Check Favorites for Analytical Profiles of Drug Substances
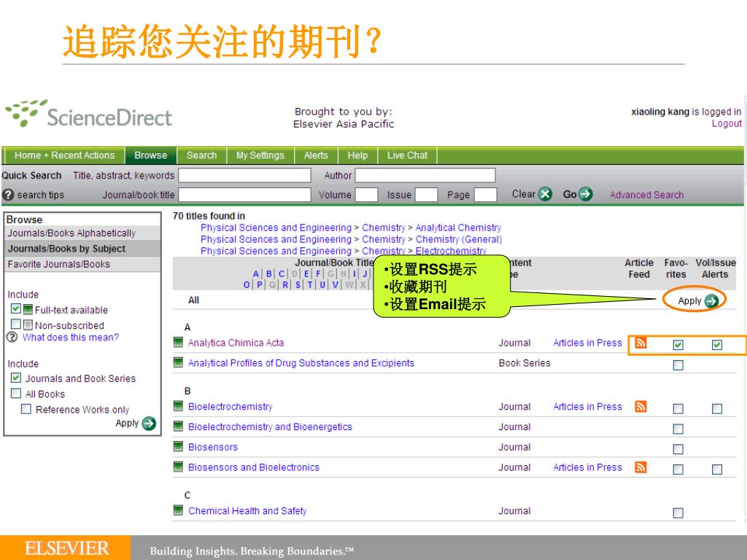 coord(678,365)
